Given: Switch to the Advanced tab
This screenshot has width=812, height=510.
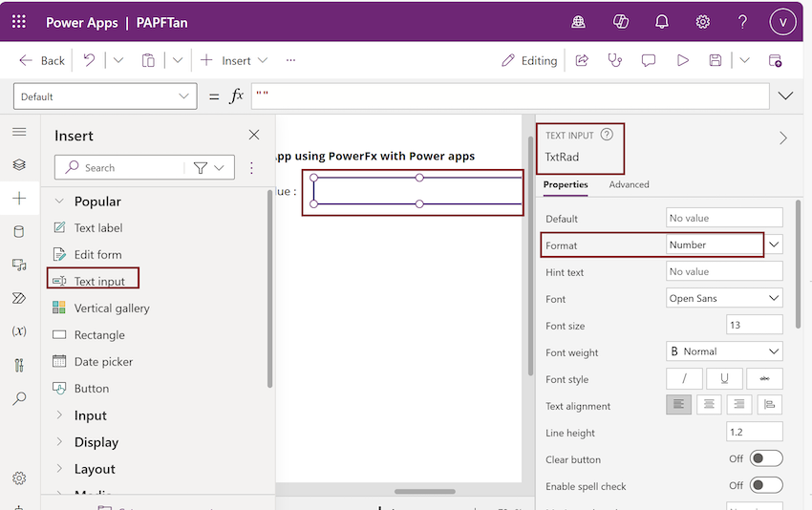Looking at the screenshot, I should [629, 184].
